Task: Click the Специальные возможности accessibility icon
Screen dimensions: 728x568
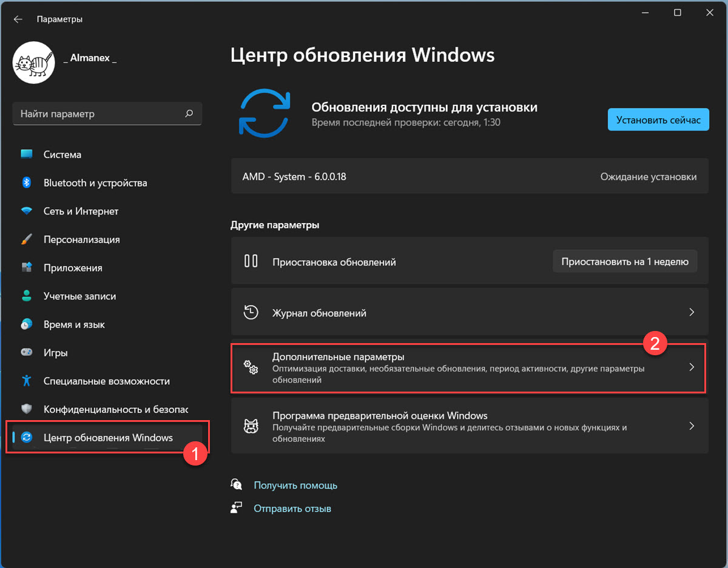Action: [27, 381]
